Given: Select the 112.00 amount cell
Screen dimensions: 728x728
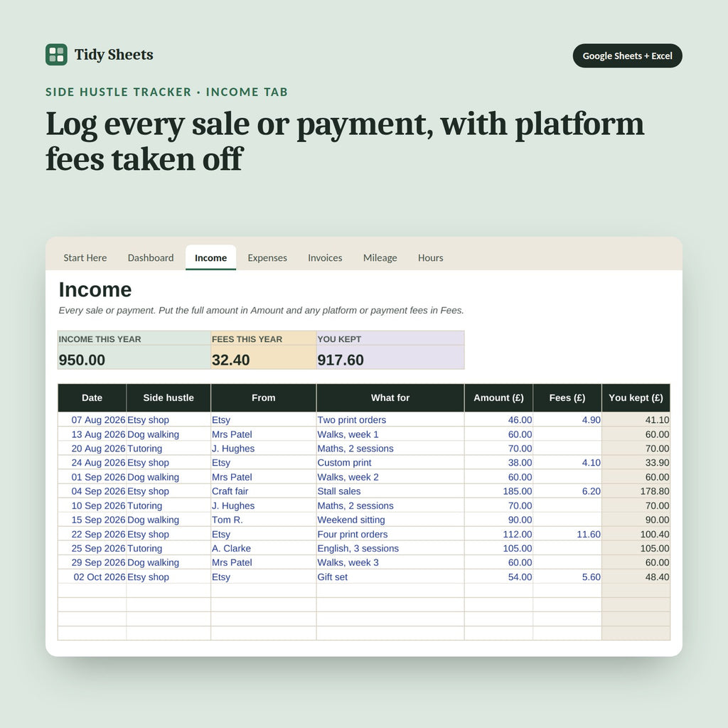Looking at the screenshot, I should click(x=498, y=534).
